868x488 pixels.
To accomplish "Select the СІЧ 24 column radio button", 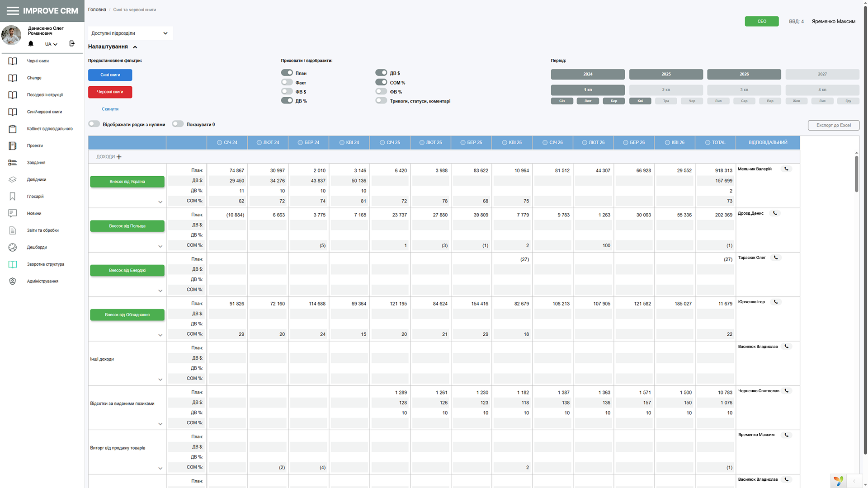I will click(x=219, y=142).
